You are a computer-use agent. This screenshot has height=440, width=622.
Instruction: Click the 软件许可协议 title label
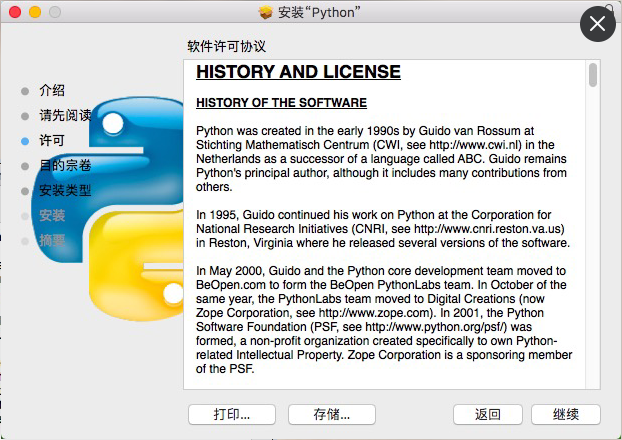[227, 46]
